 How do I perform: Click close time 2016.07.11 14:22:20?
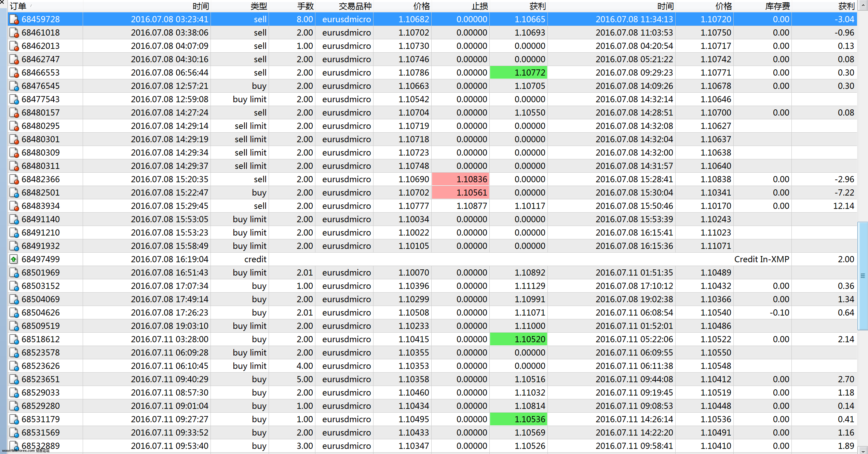click(x=634, y=433)
